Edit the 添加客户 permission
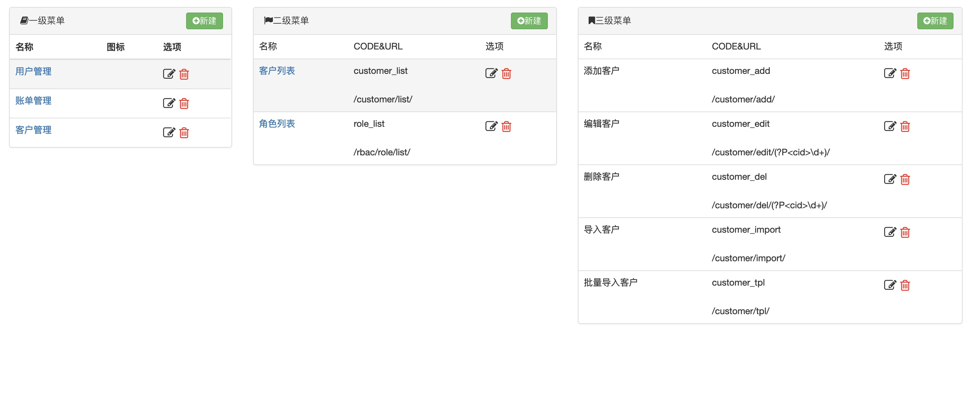The width and height of the screenshot is (980, 411). [x=890, y=73]
